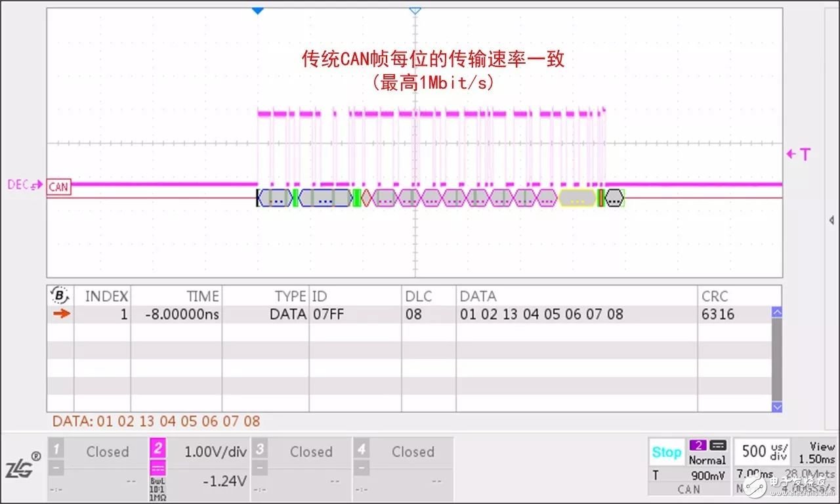
Task: Click the T trigger level arrow marker
Action: [x=799, y=154]
